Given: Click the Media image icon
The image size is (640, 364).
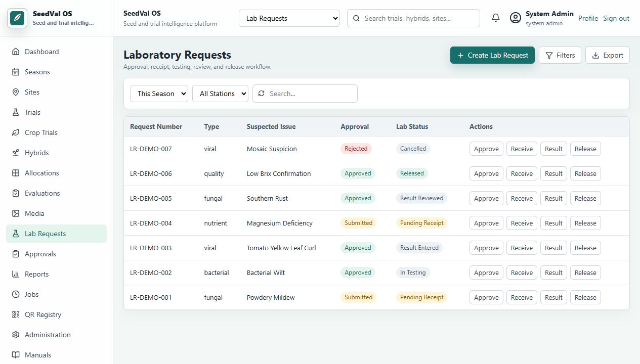Looking at the screenshot, I should tap(16, 213).
